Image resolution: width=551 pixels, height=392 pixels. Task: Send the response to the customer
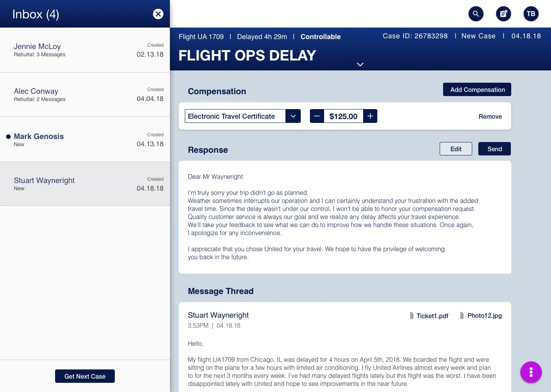pyautogui.click(x=494, y=149)
